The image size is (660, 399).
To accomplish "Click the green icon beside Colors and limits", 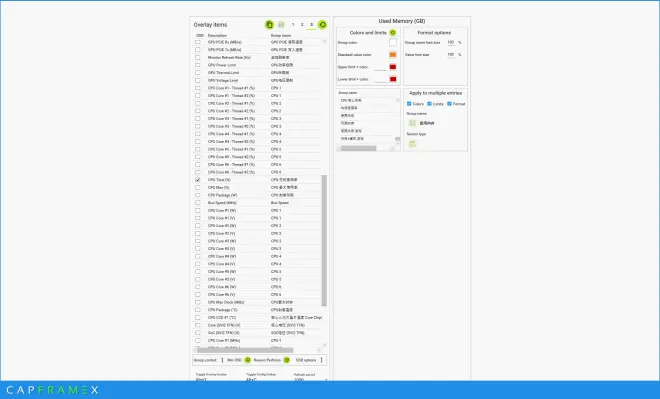I will point(392,32).
